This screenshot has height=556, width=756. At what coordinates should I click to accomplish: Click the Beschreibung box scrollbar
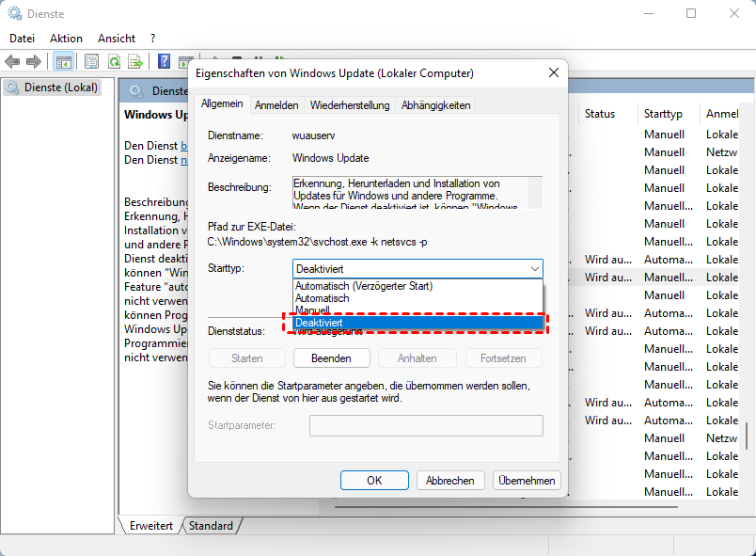click(535, 193)
